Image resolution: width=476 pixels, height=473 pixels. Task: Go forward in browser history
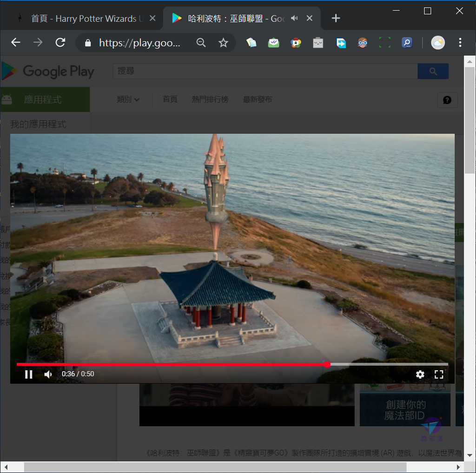pos(38,42)
